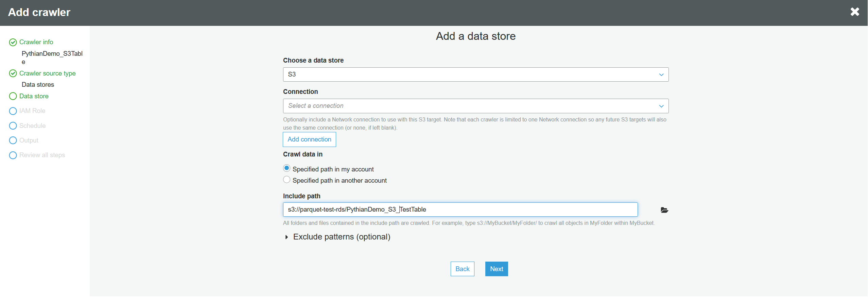Screen dimensions: 868x298
Task: Click the Crawler info green checkmark icon
Action: click(x=13, y=42)
